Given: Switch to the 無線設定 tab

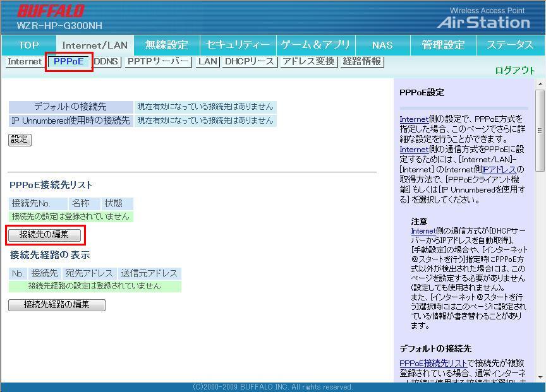Looking at the screenshot, I should tap(167, 45).
